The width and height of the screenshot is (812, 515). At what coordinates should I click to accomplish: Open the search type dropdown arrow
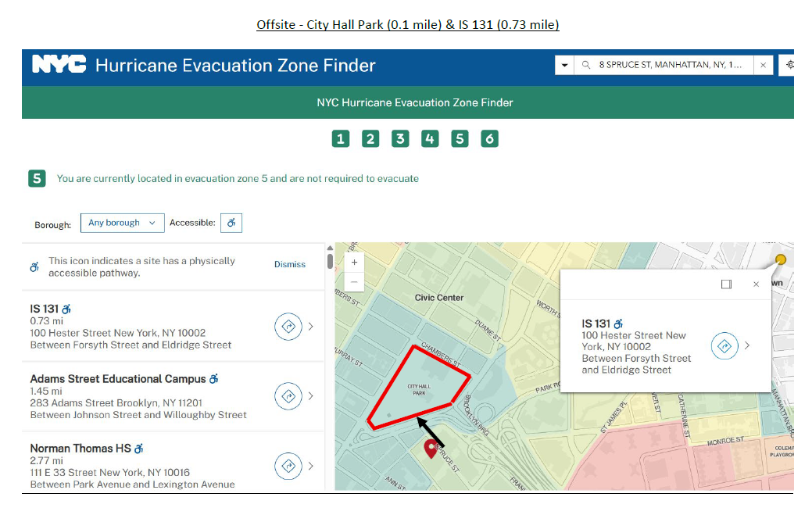click(x=564, y=65)
